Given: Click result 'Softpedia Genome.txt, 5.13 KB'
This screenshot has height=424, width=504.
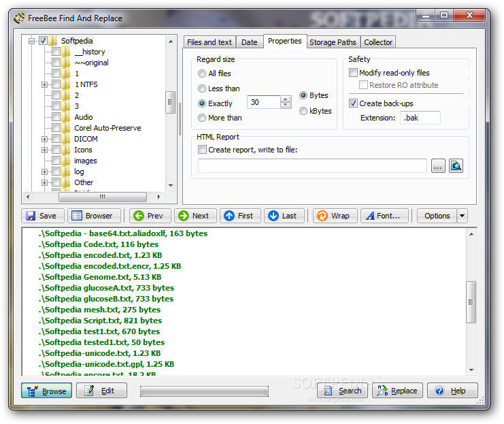Looking at the screenshot, I should [100, 277].
